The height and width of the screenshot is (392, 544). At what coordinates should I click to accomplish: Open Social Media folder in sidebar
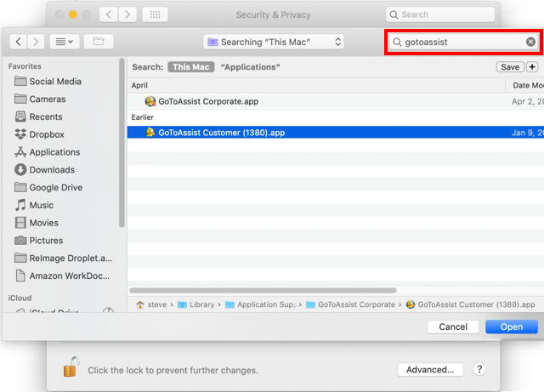point(48,82)
